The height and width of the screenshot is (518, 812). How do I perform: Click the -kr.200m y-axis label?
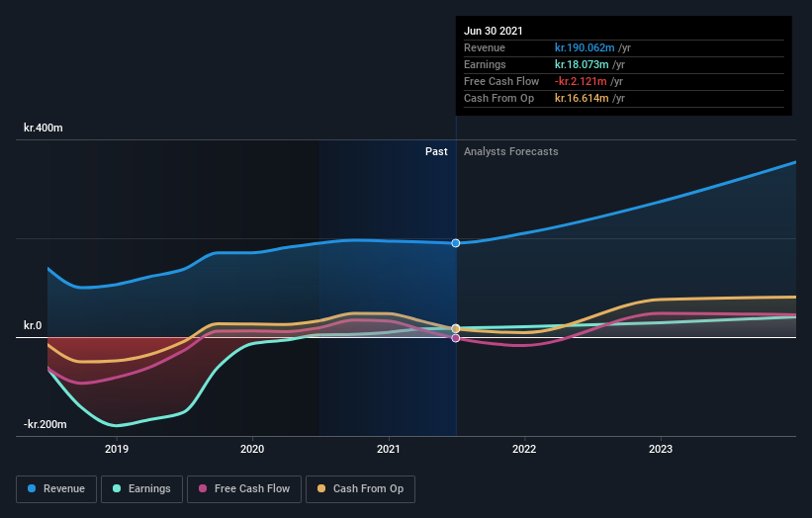point(45,424)
